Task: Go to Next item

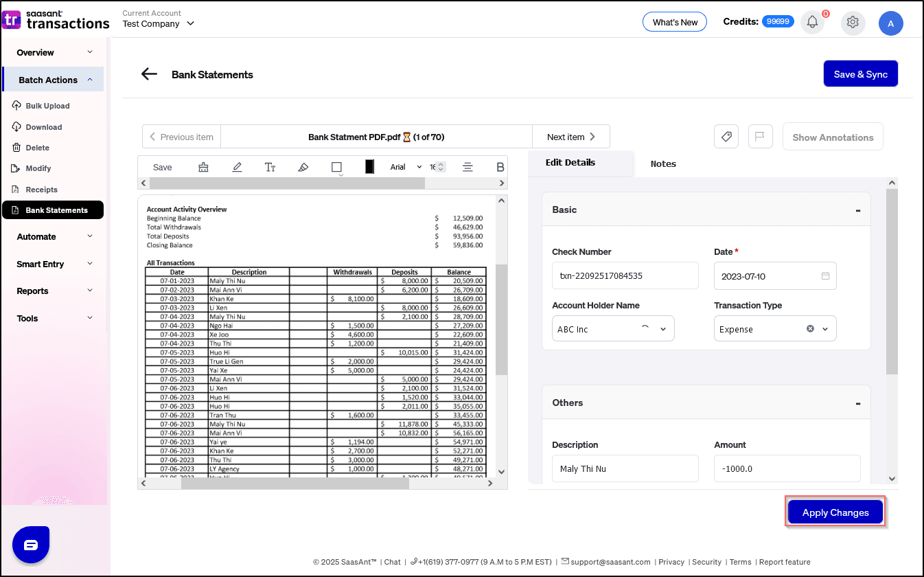Action: coord(570,137)
